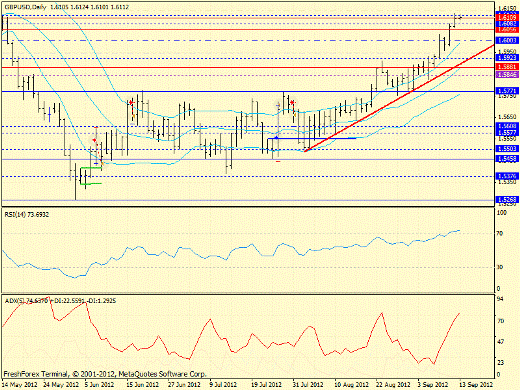Click the RSI scale value 70
This screenshot has width=520, height=390.
499,234
